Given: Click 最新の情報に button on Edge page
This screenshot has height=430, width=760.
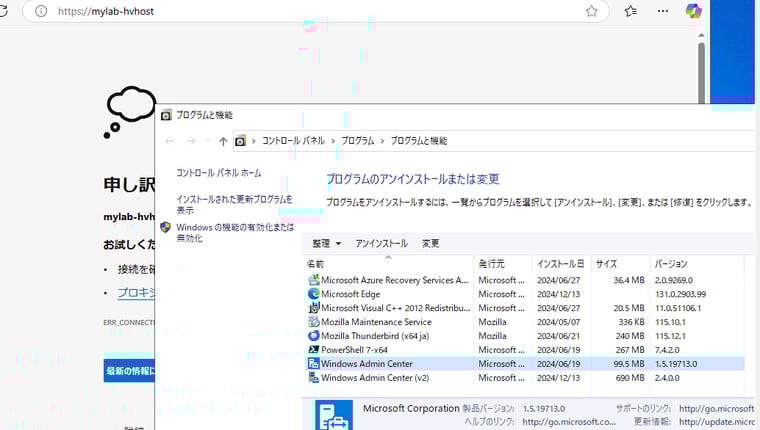Looking at the screenshot, I should 129,371.
